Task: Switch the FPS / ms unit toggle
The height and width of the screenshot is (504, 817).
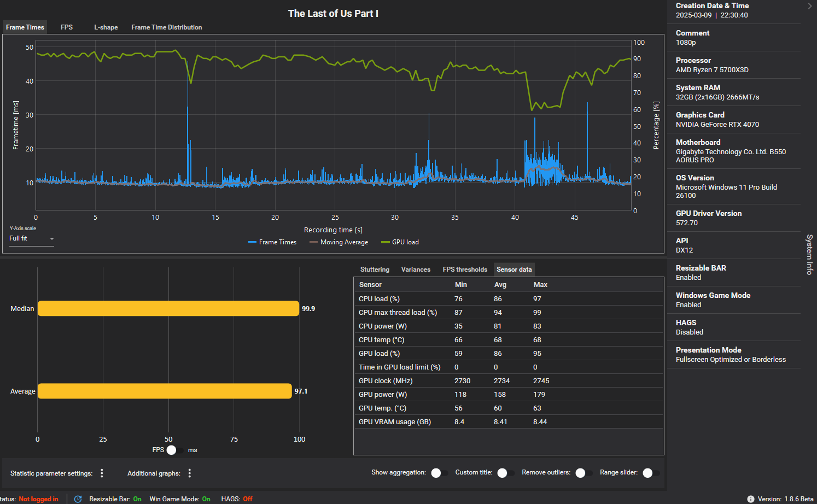Action: click(175, 450)
